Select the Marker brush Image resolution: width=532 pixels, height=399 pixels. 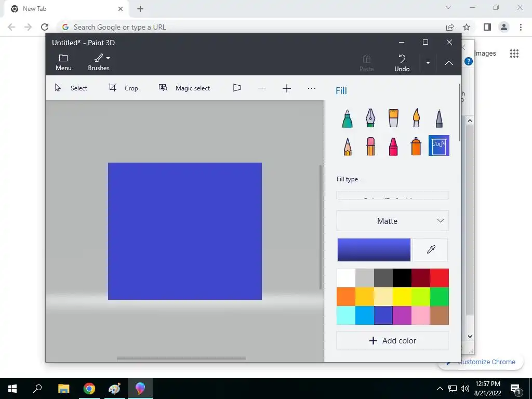click(347, 118)
